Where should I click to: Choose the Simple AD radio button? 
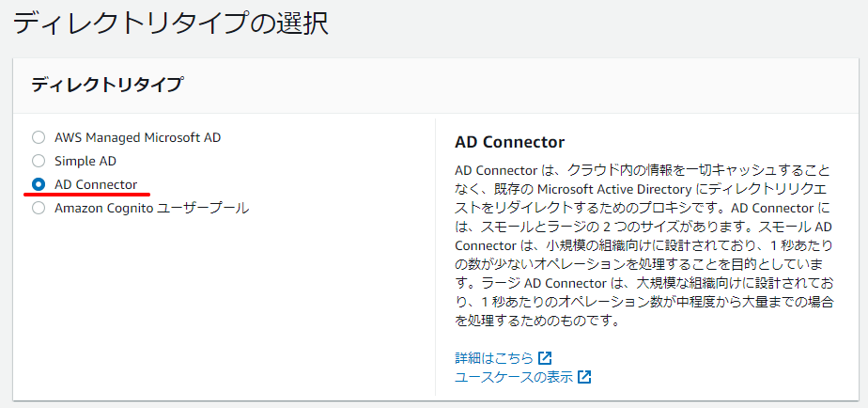click(x=39, y=162)
